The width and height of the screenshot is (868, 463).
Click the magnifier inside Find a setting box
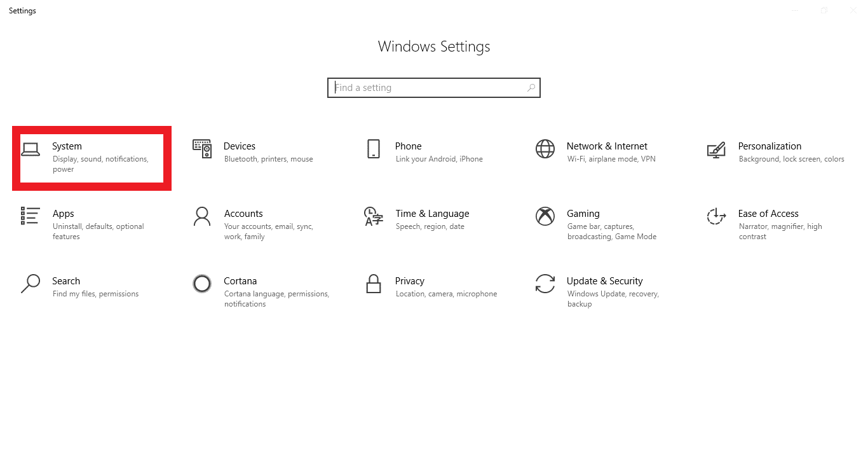point(531,88)
